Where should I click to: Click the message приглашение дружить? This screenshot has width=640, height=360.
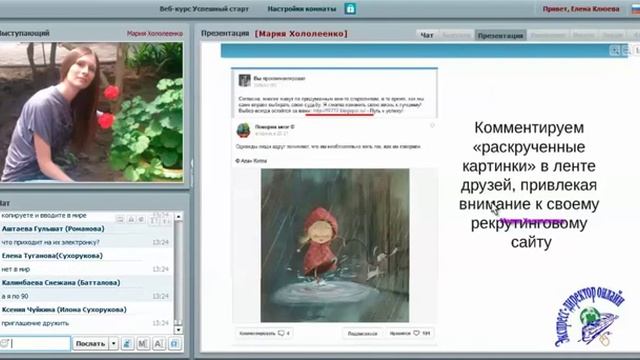pos(35,323)
